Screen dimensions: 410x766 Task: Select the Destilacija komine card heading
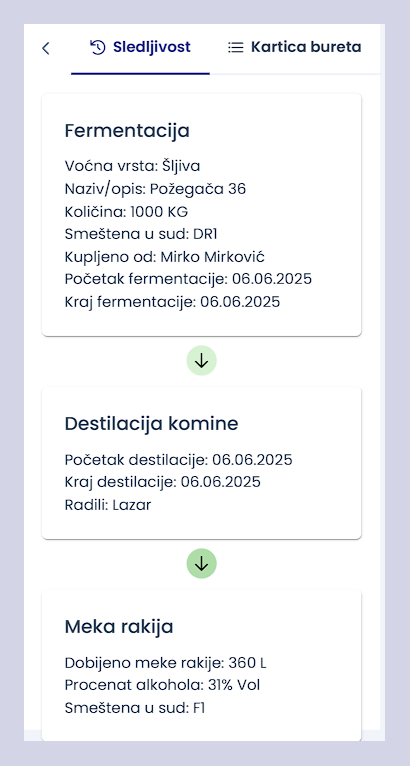[x=151, y=424]
